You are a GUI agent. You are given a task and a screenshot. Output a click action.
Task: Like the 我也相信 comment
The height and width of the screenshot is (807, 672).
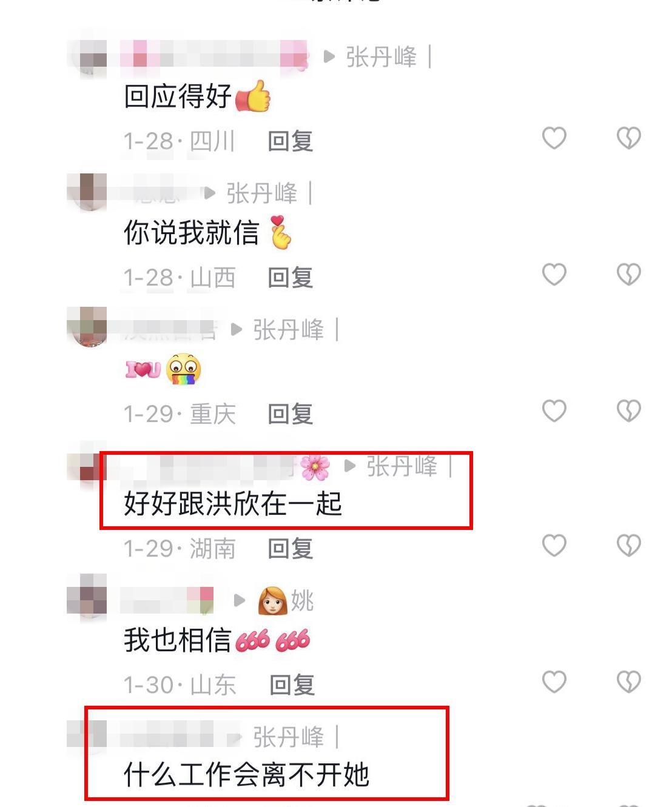[x=554, y=682]
